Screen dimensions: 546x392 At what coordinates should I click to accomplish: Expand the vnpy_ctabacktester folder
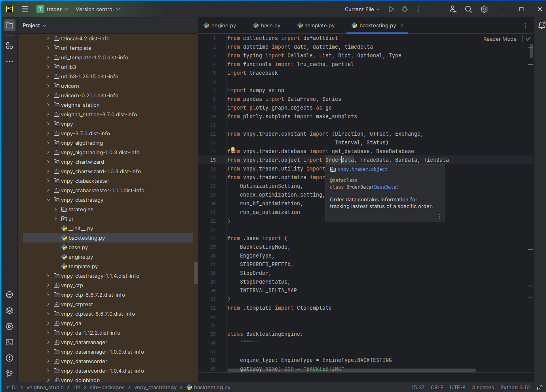(x=48, y=181)
